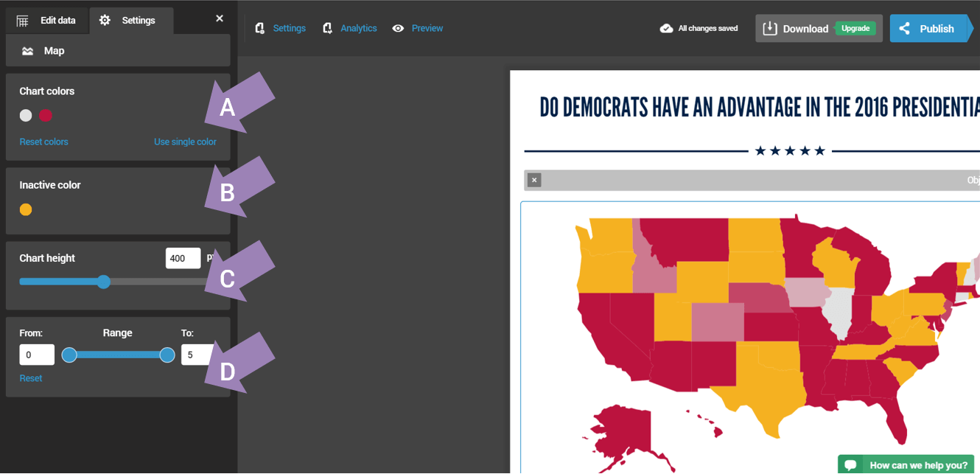Click the Download button
Screen dimensions: 980x474
pos(819,28)
